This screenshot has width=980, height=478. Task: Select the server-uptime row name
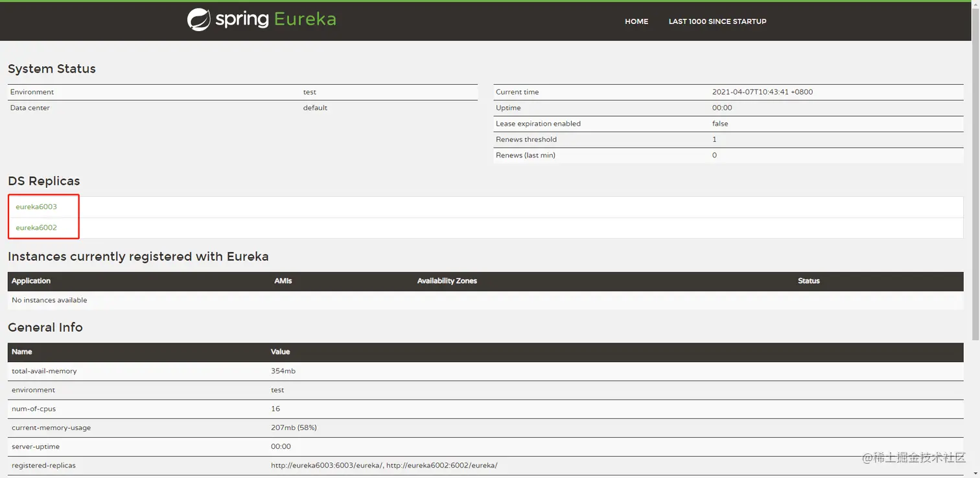pos(36,446)
